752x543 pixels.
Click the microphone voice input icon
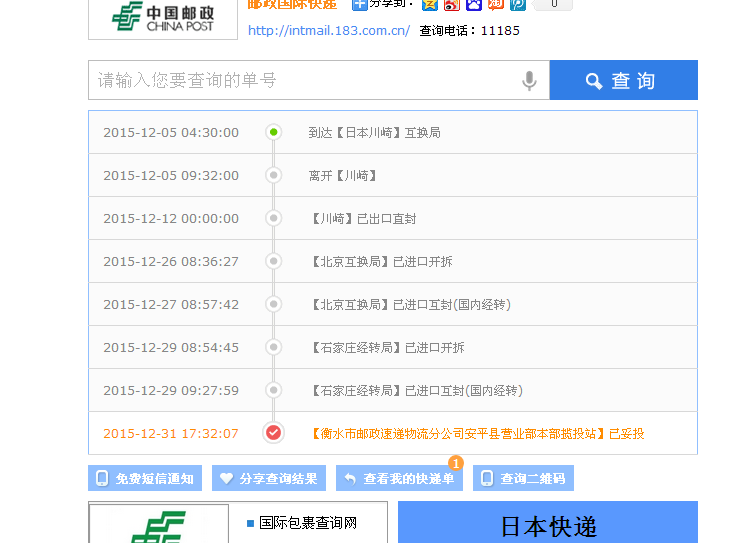point(529,81)
